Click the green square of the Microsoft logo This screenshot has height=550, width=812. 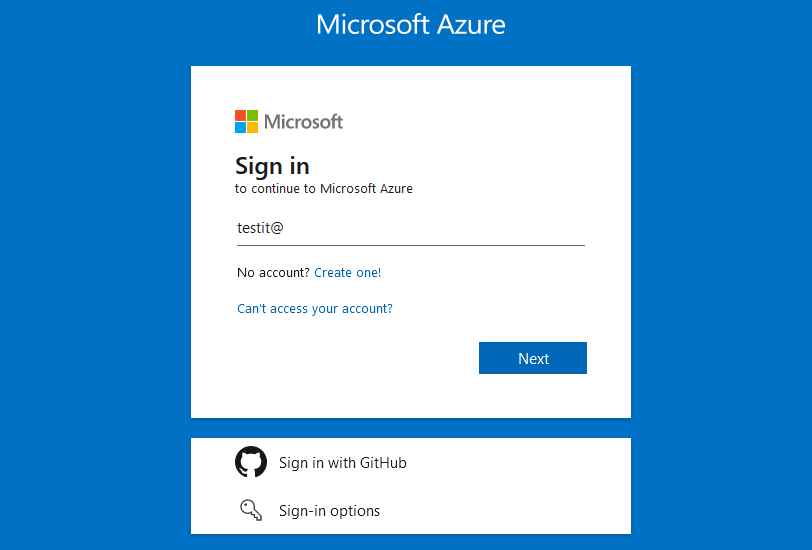click(252, 115)
